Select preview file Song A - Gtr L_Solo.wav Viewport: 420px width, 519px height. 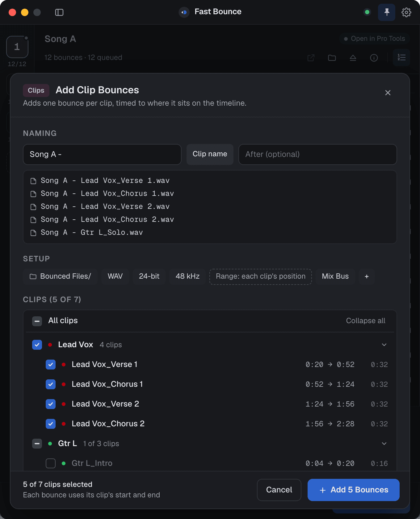pos(87,233)
